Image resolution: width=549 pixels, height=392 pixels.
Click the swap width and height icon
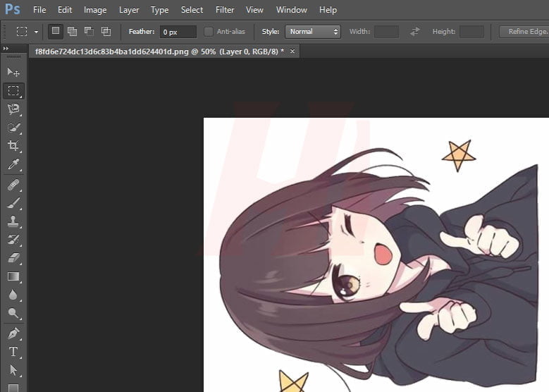[414, 32]
